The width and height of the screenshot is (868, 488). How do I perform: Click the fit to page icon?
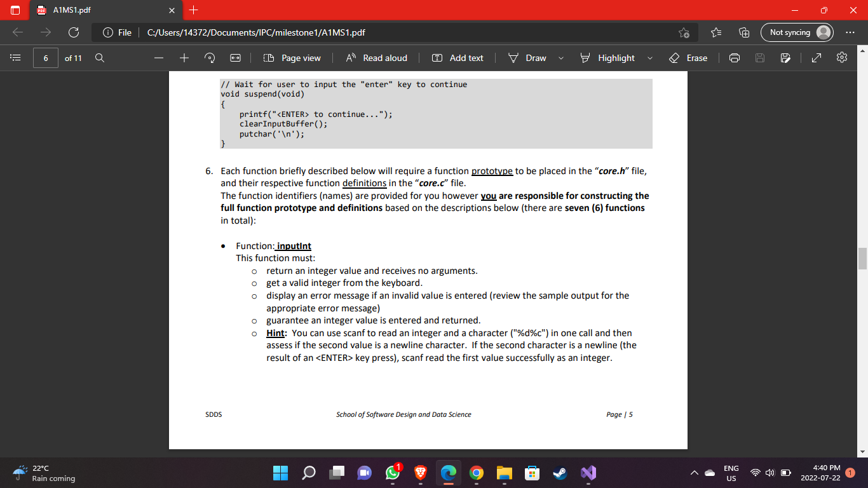coord(234,58)
